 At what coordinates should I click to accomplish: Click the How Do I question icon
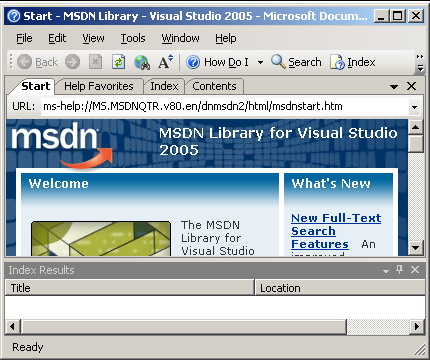(x=193, y=62)
